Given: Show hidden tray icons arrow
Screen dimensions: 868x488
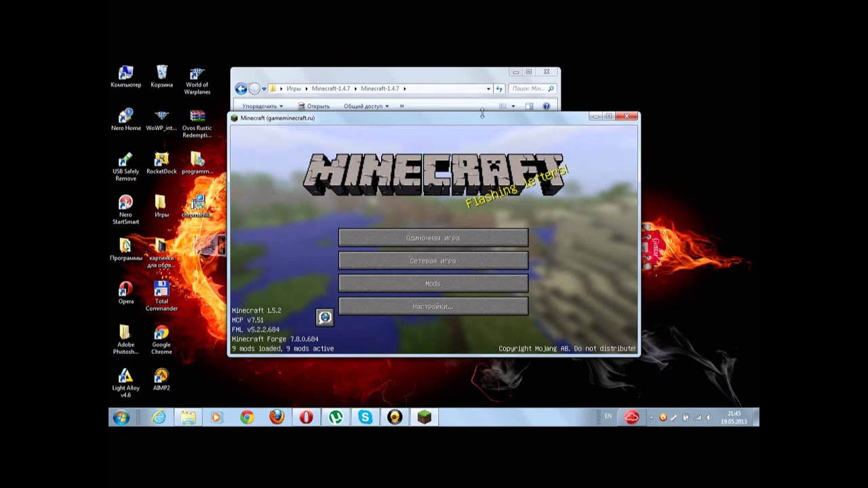Looking at the screenshot, I should pos(652,418).
